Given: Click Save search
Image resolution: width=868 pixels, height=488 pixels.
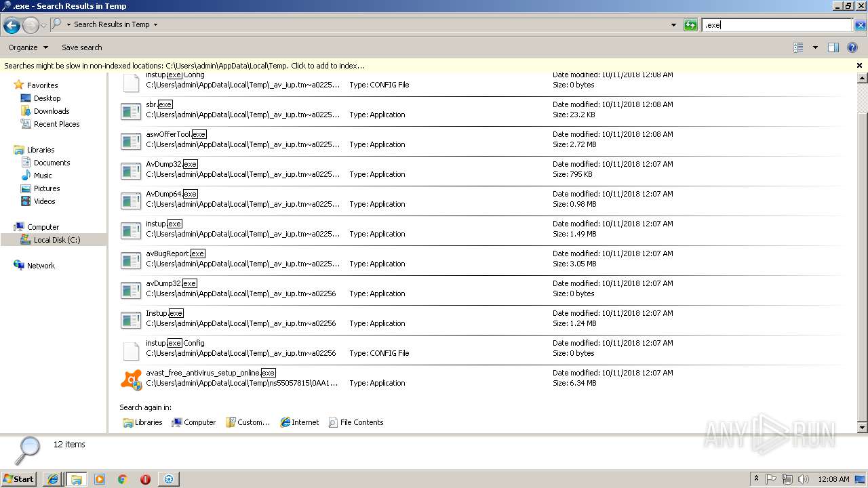Looking at the screenshot, I should point(82,47).
